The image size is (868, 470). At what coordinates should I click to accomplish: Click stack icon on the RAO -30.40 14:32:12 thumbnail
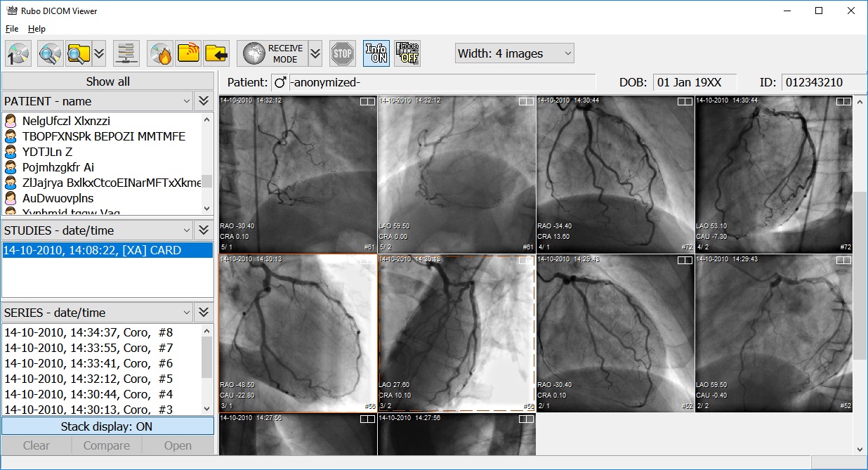(367, 102)
